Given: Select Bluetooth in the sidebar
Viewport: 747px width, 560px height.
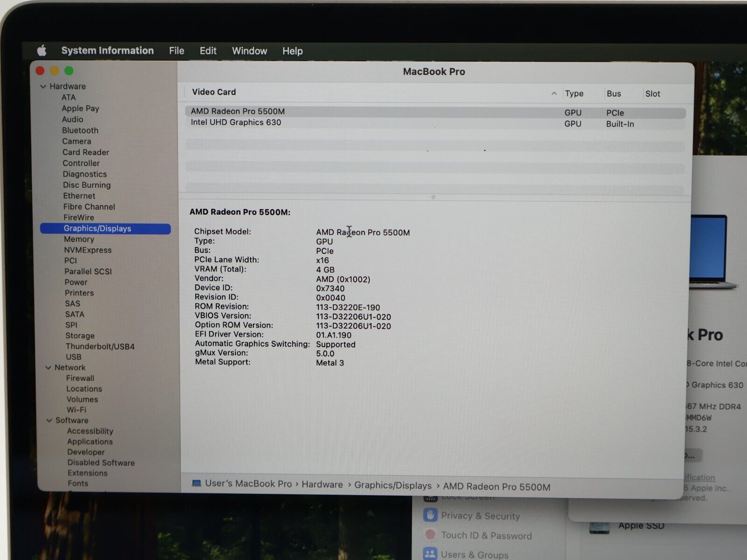Looking at the screenshot, I should pos(80,130).
